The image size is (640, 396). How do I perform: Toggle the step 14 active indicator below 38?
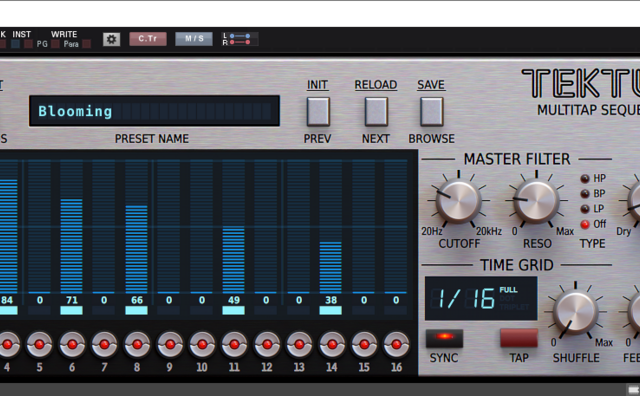point(331,311)
